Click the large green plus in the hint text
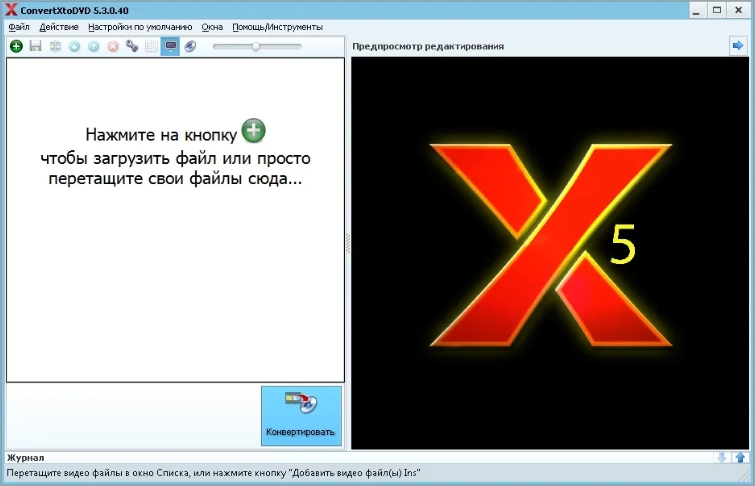This screenshot has height=486, width=755. (x=254, y=131)
